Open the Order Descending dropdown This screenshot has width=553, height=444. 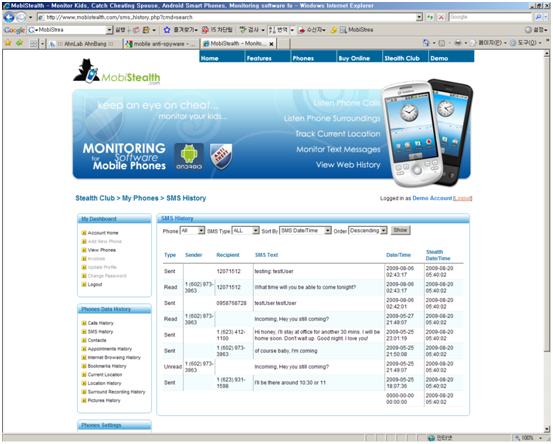(x=368, y=231)
